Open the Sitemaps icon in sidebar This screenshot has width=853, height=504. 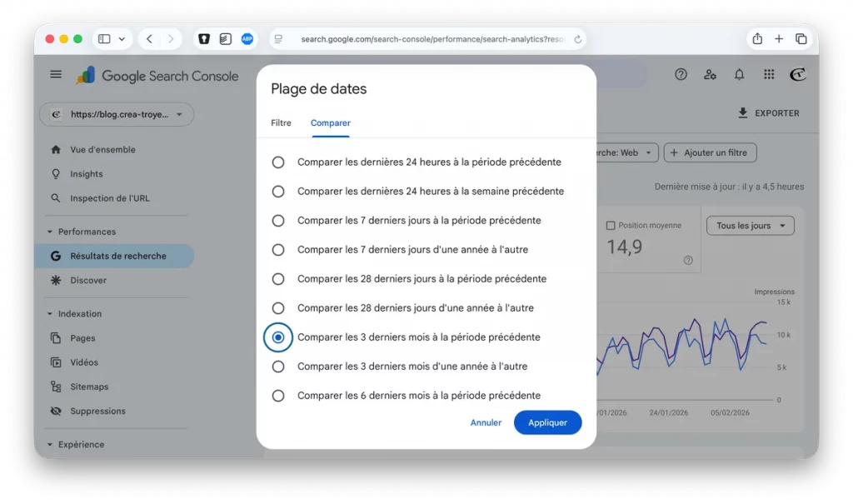54,387
